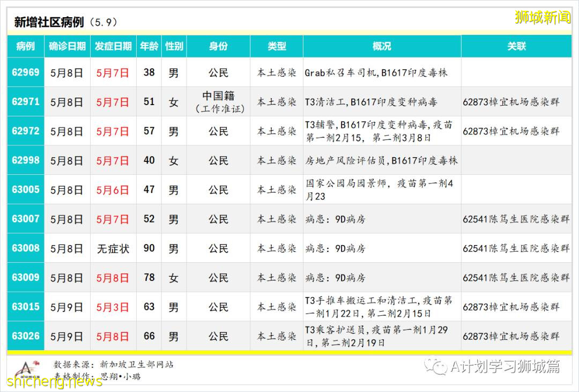
Task: Select the 女 gender cell for case 62998
Action: click(x=173, y=160)
